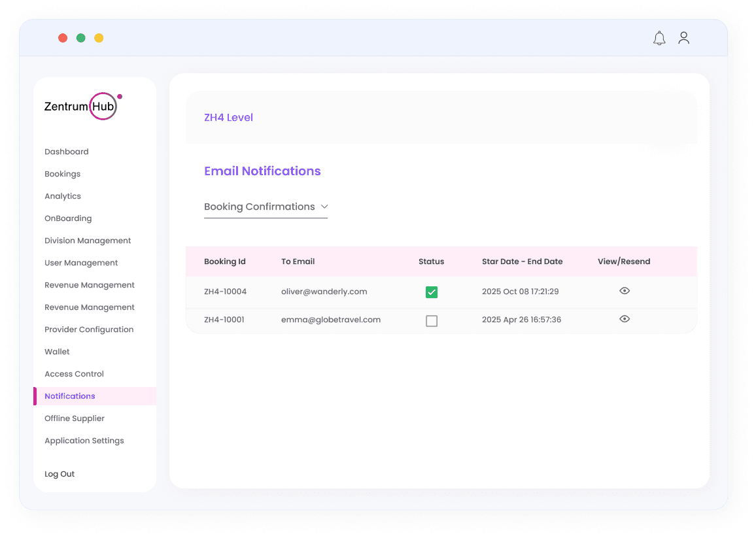Image resolution: width=756 pixels, height=538 pixels.
Task: Click the ZH4 Level link
Action: tap(228, 117)
